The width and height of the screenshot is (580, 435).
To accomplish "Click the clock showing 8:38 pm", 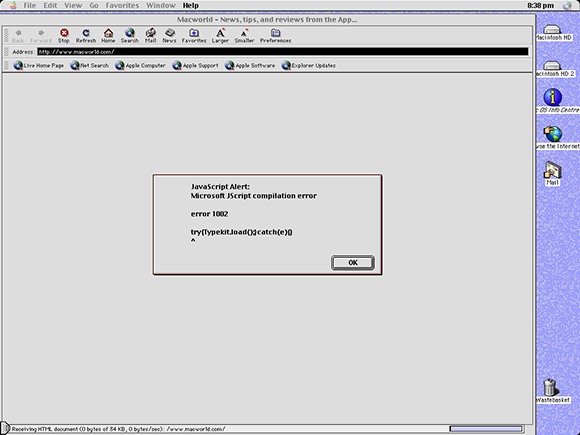I will click(x=540, y=5).
